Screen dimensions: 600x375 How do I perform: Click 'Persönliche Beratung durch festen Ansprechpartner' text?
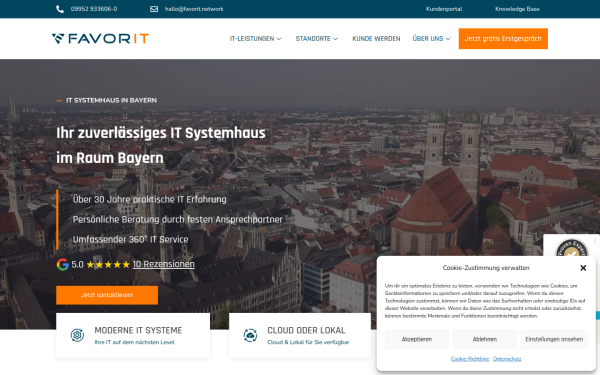(178, 220)
